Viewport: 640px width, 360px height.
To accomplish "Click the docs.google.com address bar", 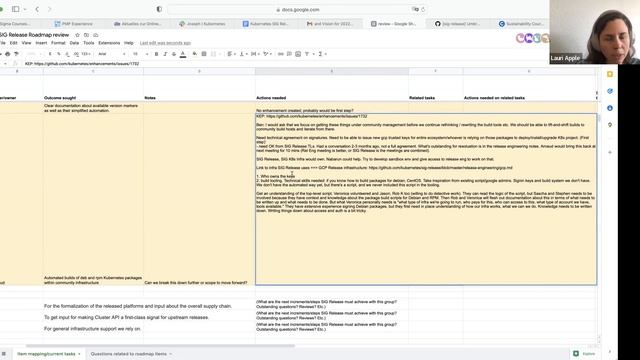I will click(x=297, y=9).
